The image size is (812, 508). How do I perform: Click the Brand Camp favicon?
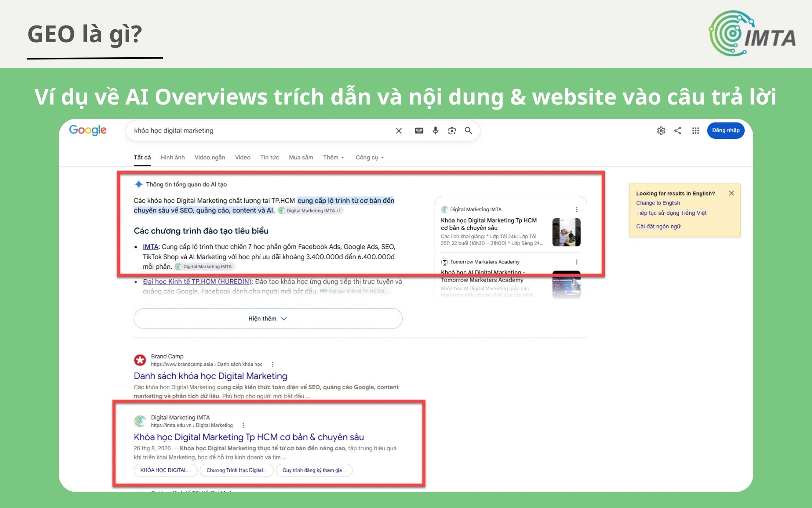pos(140,360)
